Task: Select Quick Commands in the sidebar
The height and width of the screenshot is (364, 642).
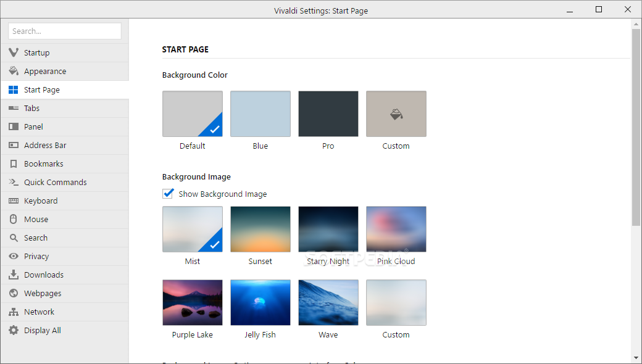Action: click(x=65, y=182)
